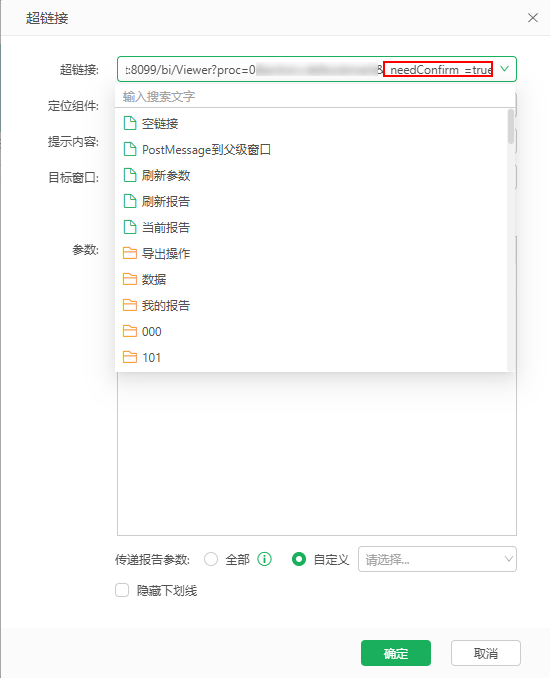Click the 输入搜索文字 search field

tap(315, 96)
